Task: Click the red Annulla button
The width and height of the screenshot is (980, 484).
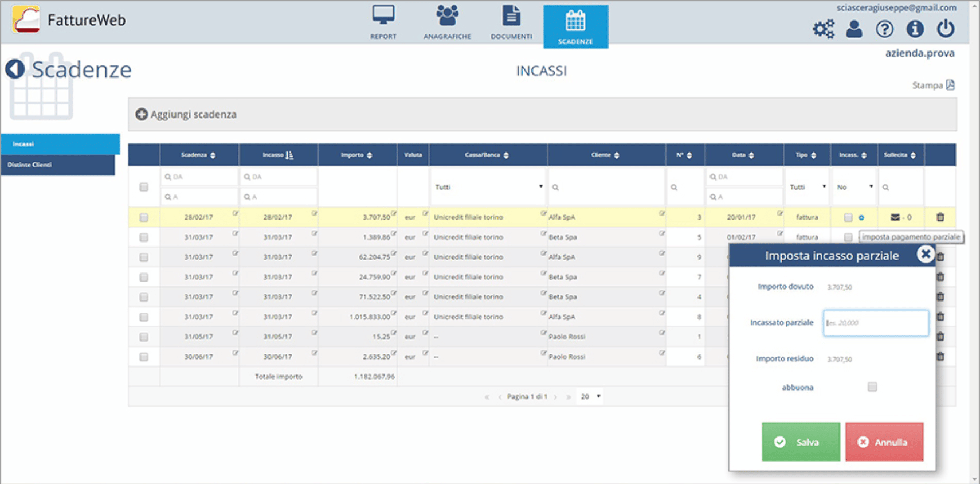Action: pyautogui.click(x=884, y=442)
